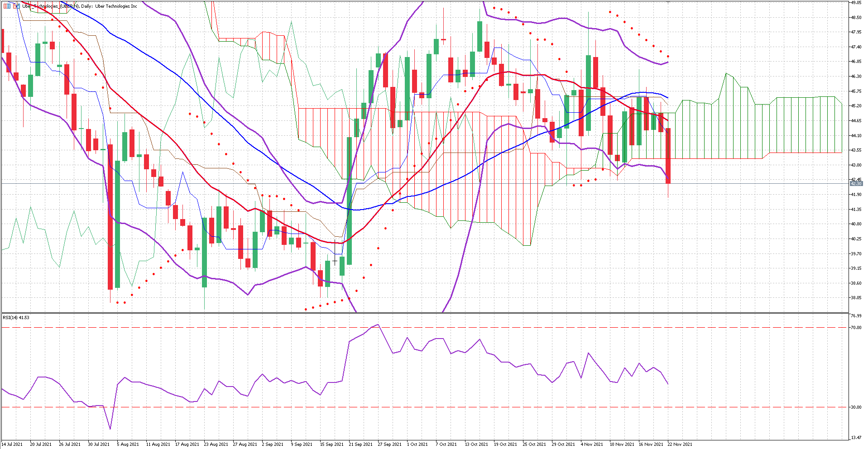The image size is (868, 449).
Task: Click the 14 Jul 2021 date label
Action: 12,444
